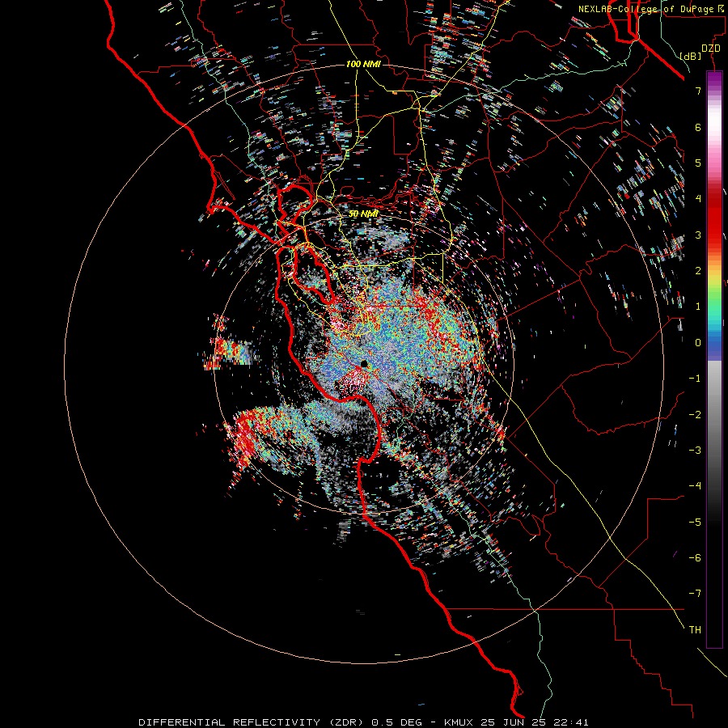
Task: Click the scale value -4
Action: click(695, 486)
